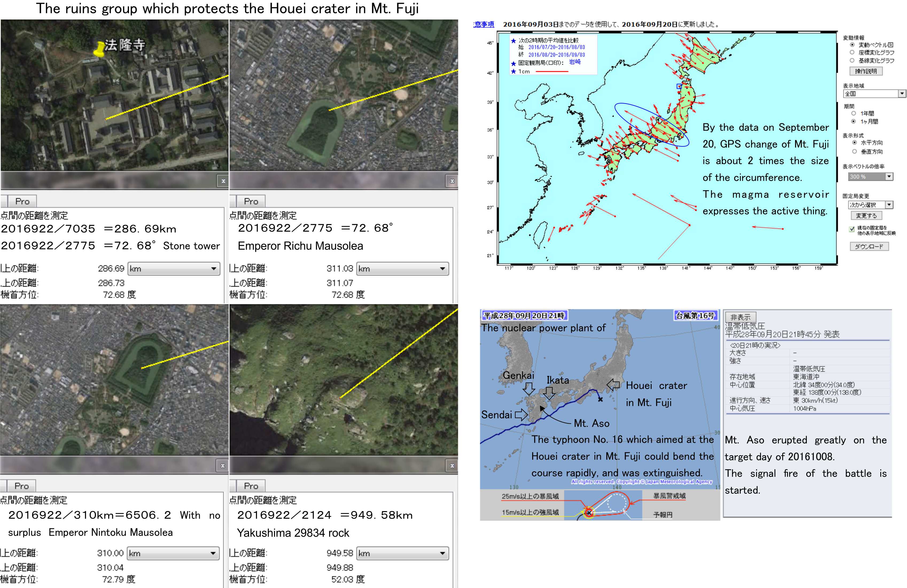The height and width of the screenshot is (588, 907).
Task: Click the Sendai right-arrow marker
Action: click(521, 414)
